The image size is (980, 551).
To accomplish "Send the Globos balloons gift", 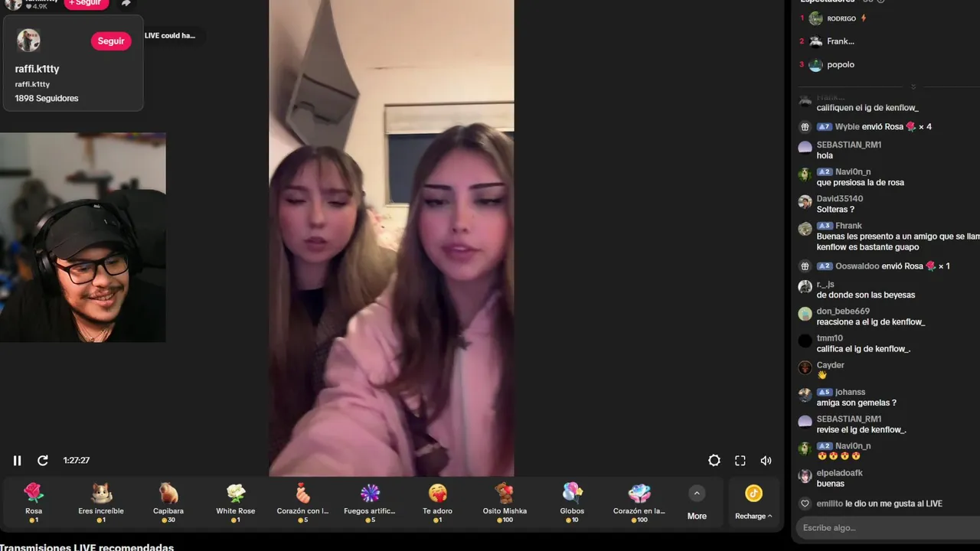I will 572,503.
